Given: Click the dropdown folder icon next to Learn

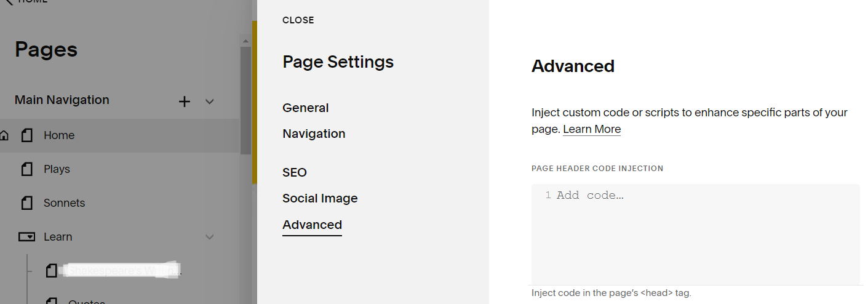Looking at the screenshot, I should coord(26,236).
